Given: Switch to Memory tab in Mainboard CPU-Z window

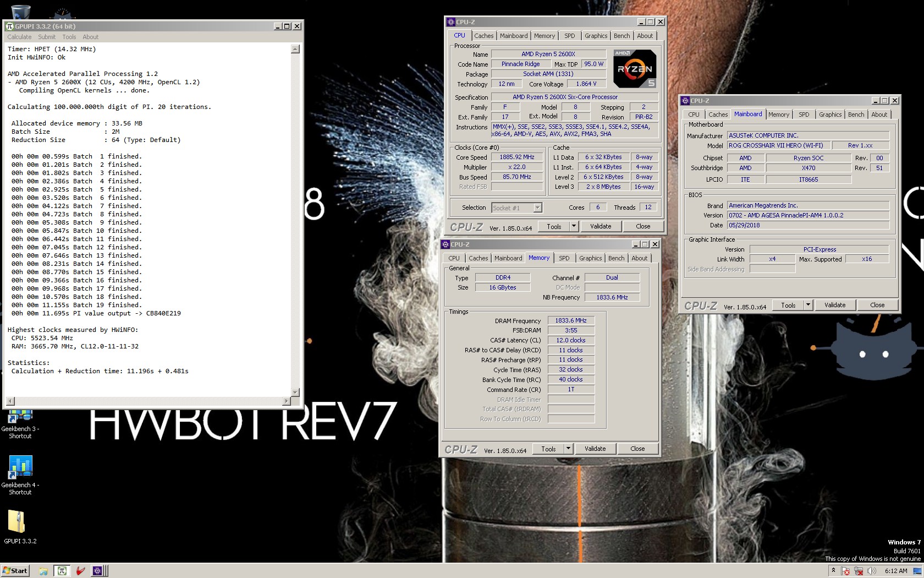Looking at the screenshot, I should (779, 114).
